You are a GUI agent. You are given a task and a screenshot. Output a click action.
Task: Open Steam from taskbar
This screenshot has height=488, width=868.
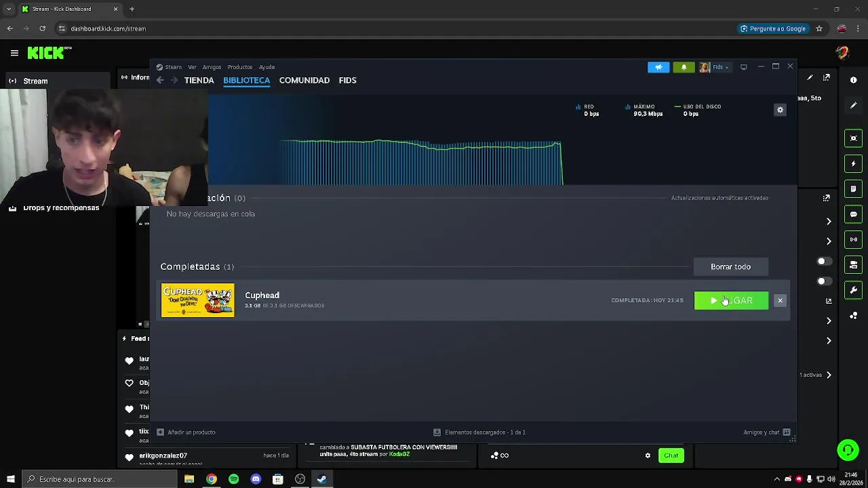coord(321,479)
